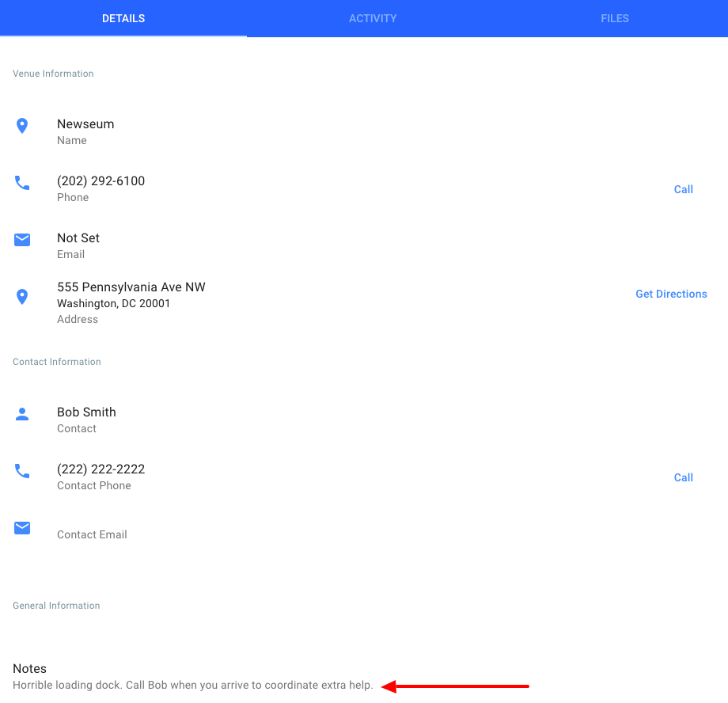Screen dimensions: 728x703
Task: Click the contact email envelope icon
Action: pyautogui.click(x=22, y=528)
